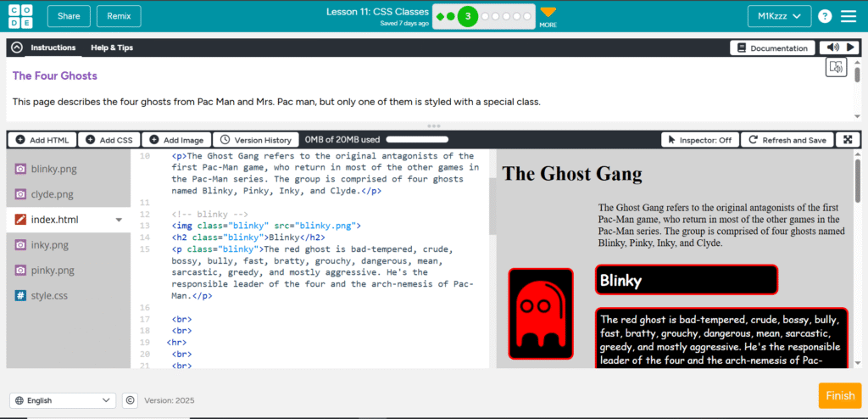Click the Code.org logo
The image size is (868, 419).
[19, 16]
